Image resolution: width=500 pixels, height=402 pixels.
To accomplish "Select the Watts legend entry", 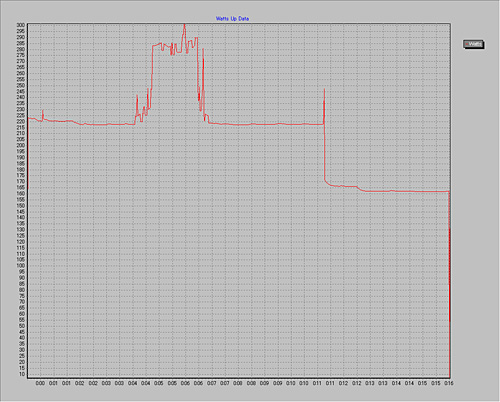I will point(474,44).
